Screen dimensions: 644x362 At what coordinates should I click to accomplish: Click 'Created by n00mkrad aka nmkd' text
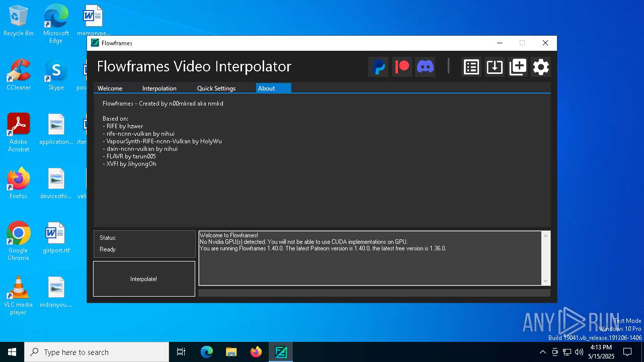pyautogui.click(x=181, y=104)
